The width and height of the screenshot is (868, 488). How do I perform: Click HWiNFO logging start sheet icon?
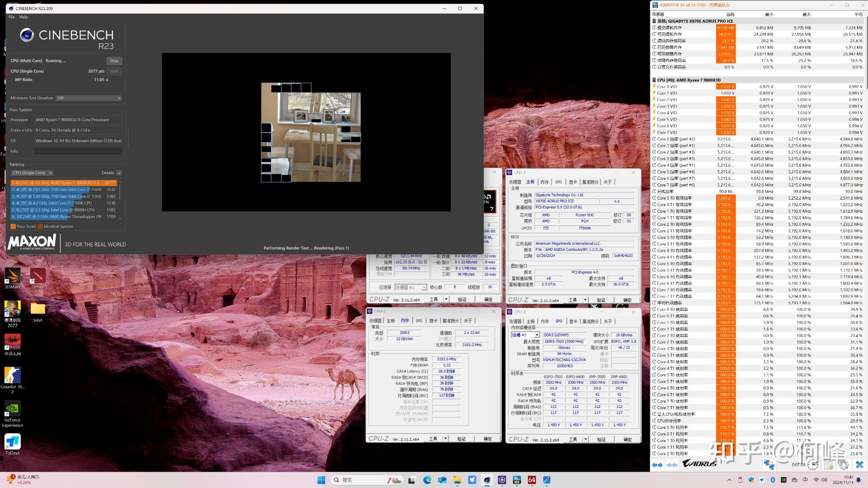[x=829, y=465]
